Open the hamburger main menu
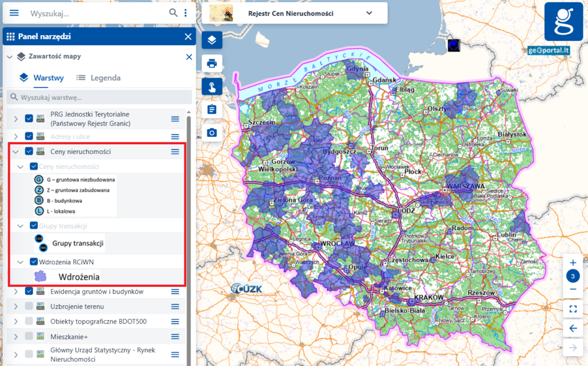Image resolution: width=588 pixels, height=366 pixels. tap(14, 13)
